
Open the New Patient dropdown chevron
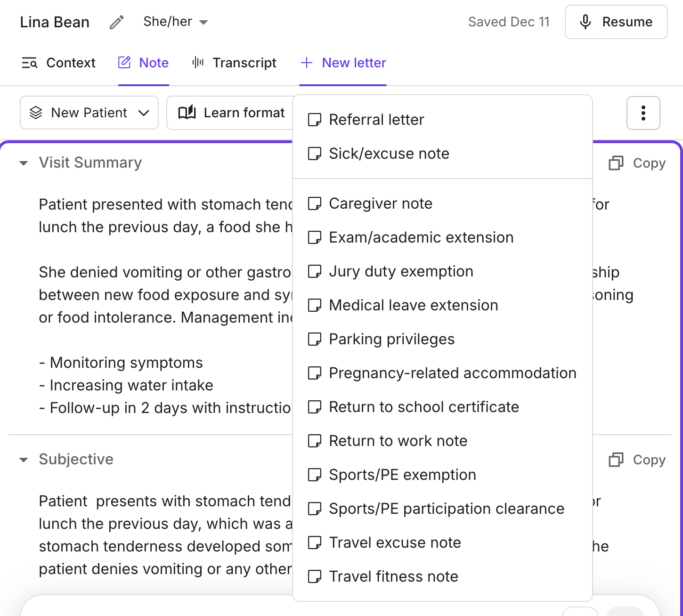tap(144, 113)
